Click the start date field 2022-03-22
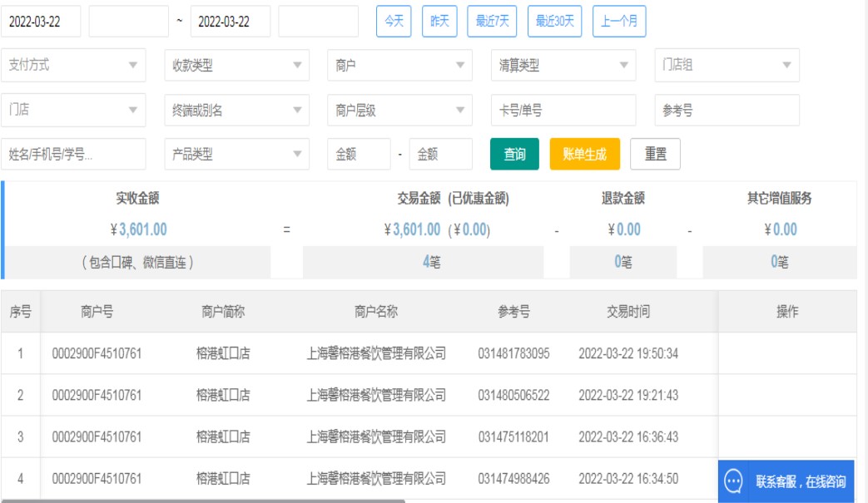This screenshot has height=503, width=868. [41, 22]
